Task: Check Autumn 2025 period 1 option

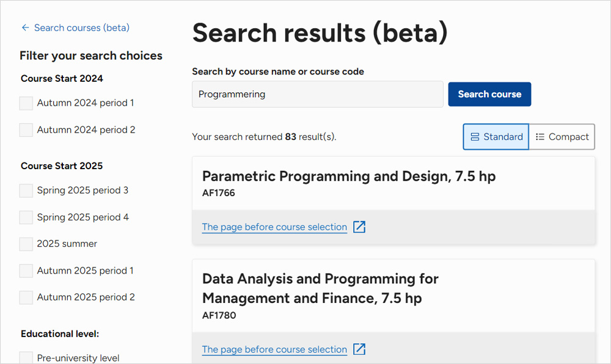Action: coord(26,271)
